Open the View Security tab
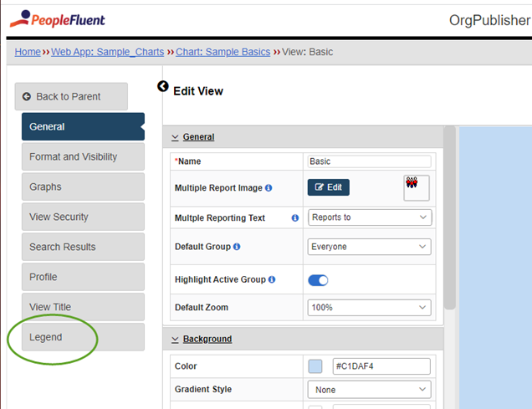 click(x=83, y=217)
